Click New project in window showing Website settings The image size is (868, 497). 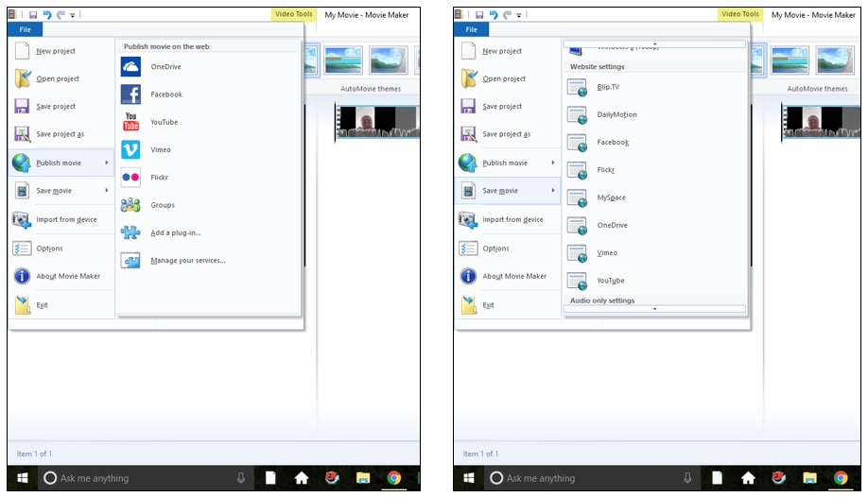coord(508,51)
